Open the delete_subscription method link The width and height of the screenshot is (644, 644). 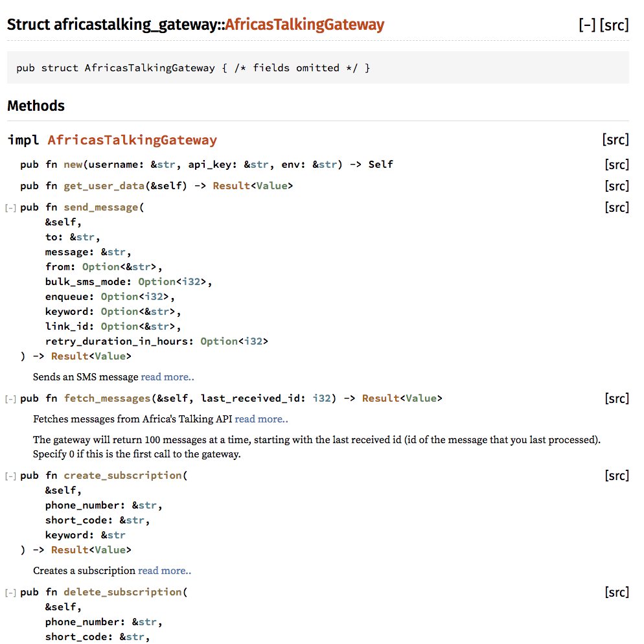(x=122, y=592)
